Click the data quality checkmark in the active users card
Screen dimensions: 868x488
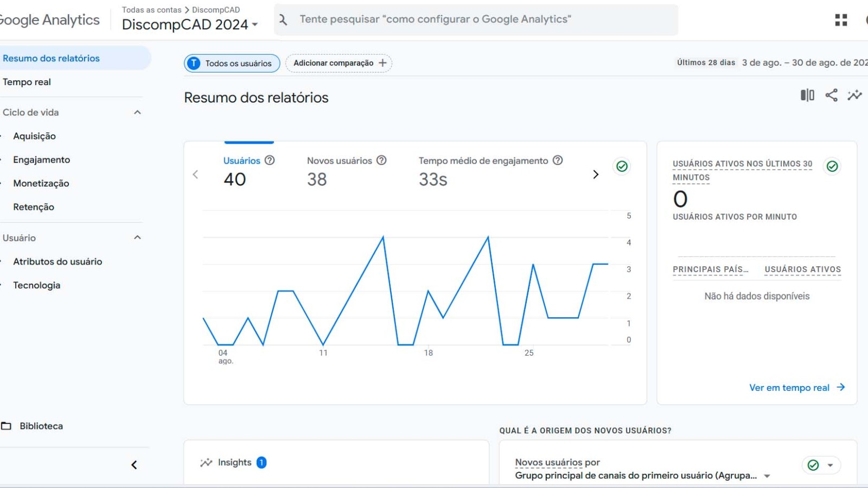[x=833, y=166]
